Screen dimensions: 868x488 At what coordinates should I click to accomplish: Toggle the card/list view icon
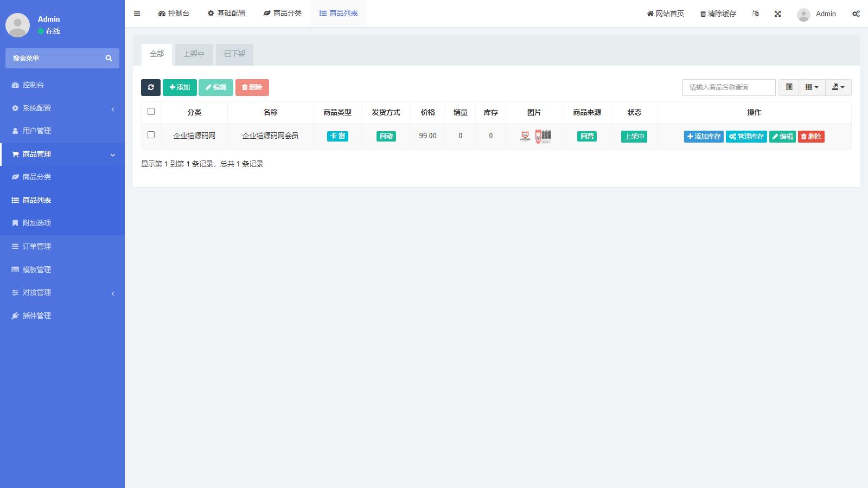click(x=789, y=87)
